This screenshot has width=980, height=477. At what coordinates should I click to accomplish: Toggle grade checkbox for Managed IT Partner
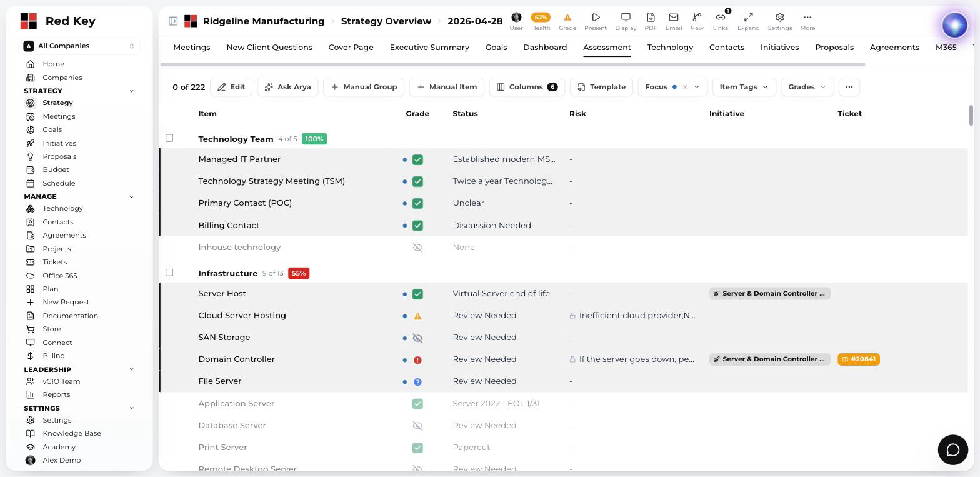(x=417, y=159)
